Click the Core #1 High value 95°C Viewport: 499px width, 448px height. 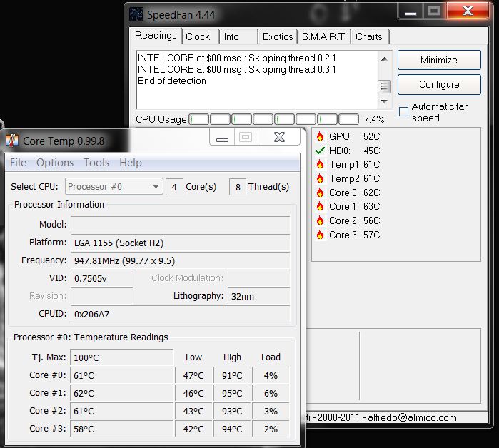click(x=232, y=393)
